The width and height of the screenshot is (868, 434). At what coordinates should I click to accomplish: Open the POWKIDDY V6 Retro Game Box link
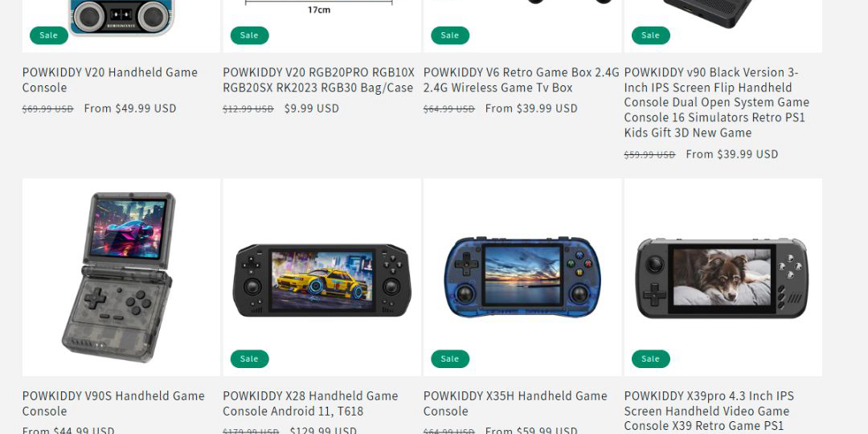(x=521, y=80)
